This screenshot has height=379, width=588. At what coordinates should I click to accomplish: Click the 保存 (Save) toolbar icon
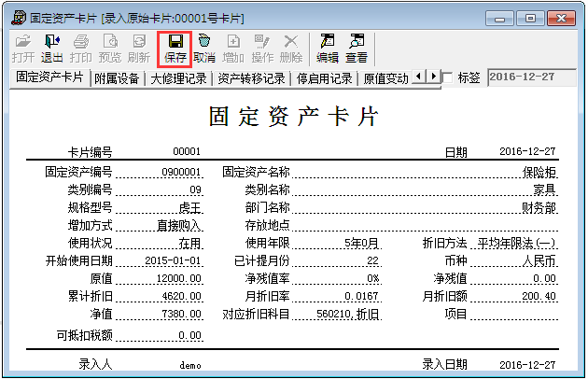(175, 48)
